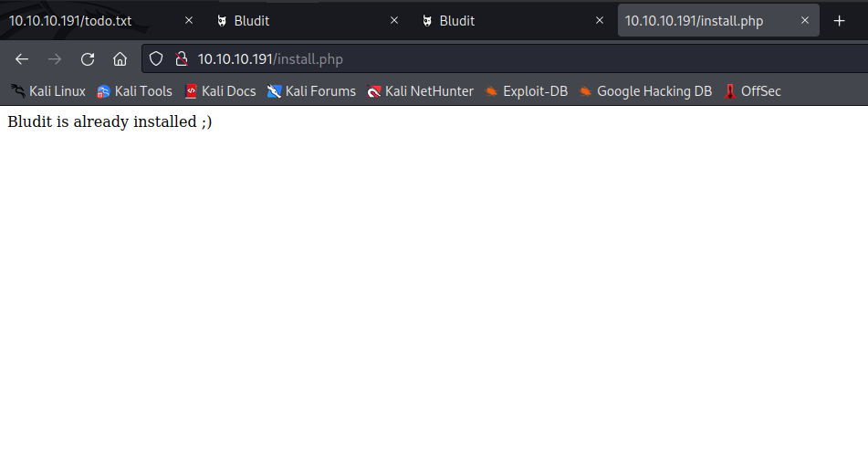Close the todo.txt tab
The image size is (868, 473).
click(x=189, y=21)
